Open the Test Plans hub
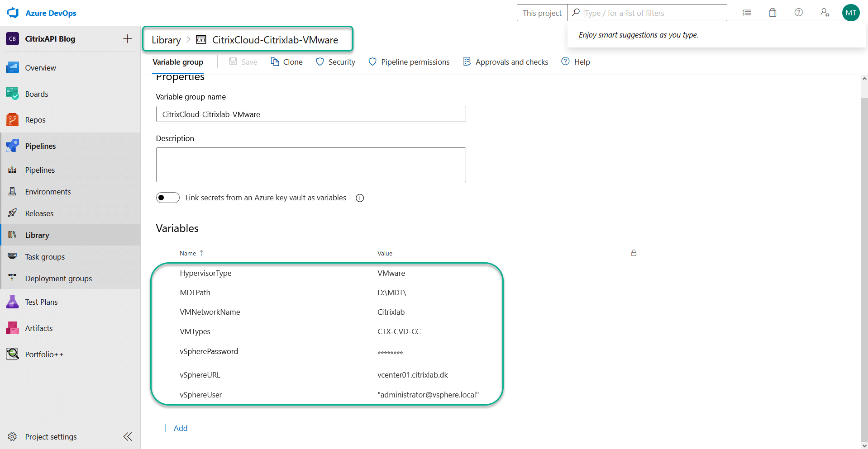 (70, 302)
